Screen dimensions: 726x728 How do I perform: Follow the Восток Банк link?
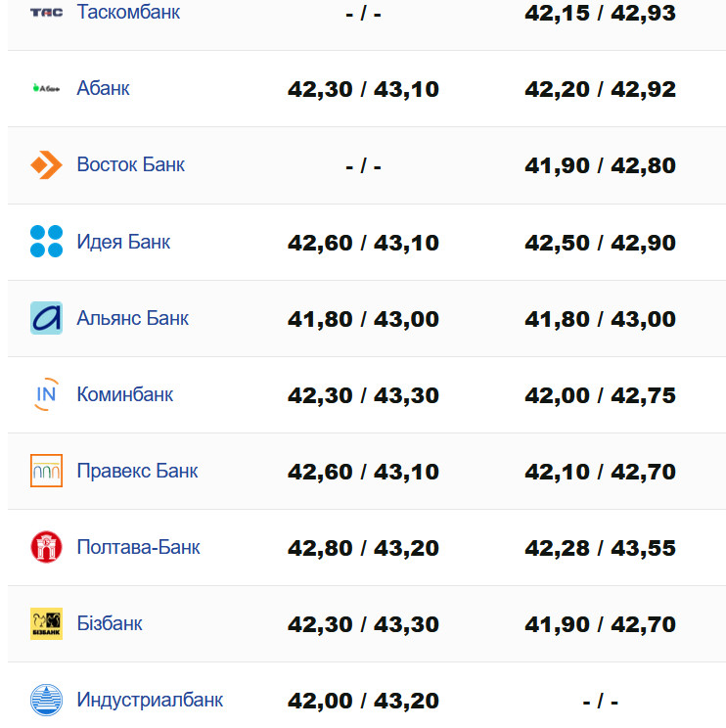[x=130, y=164]
